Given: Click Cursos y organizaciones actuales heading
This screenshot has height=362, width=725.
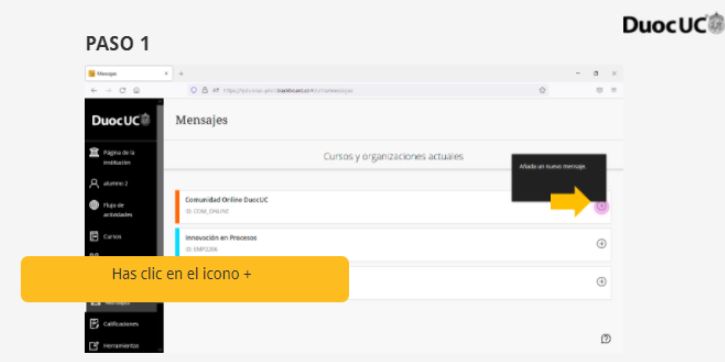Looking at the screenshot, I should coord(393,156).
